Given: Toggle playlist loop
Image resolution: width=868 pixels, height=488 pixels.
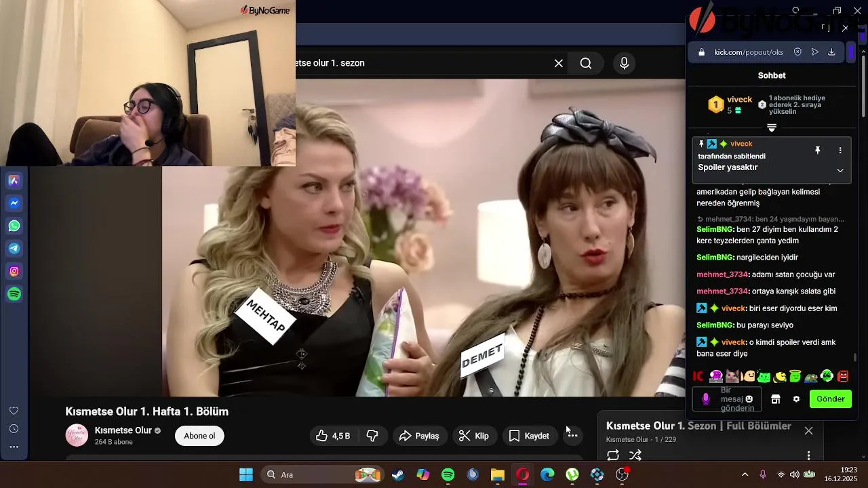Looking at the screenshot, I should click(x=613, y=455).
